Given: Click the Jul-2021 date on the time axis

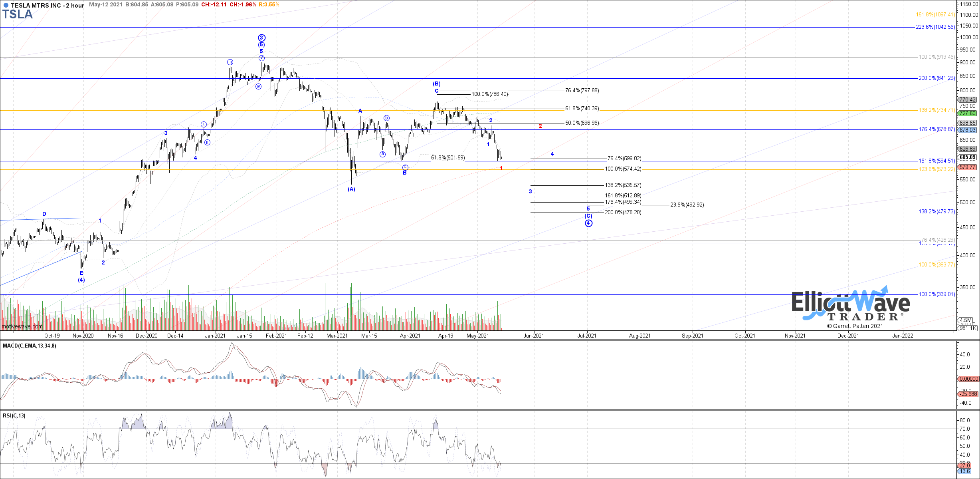Looking at the screenshot, I should click(x=587, y=336).
